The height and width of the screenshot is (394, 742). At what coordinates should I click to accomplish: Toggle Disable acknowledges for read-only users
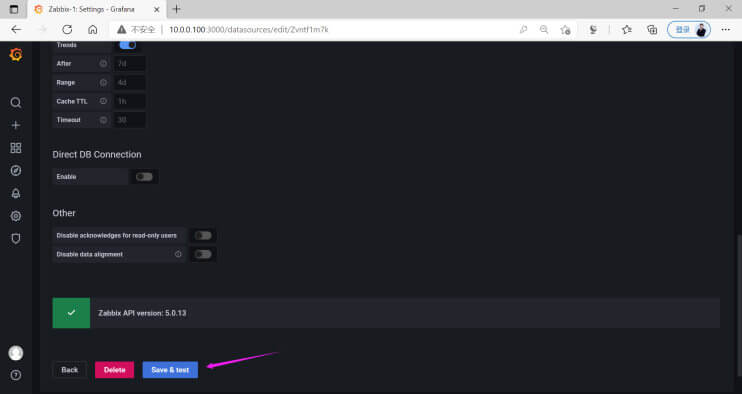(203, 236)
